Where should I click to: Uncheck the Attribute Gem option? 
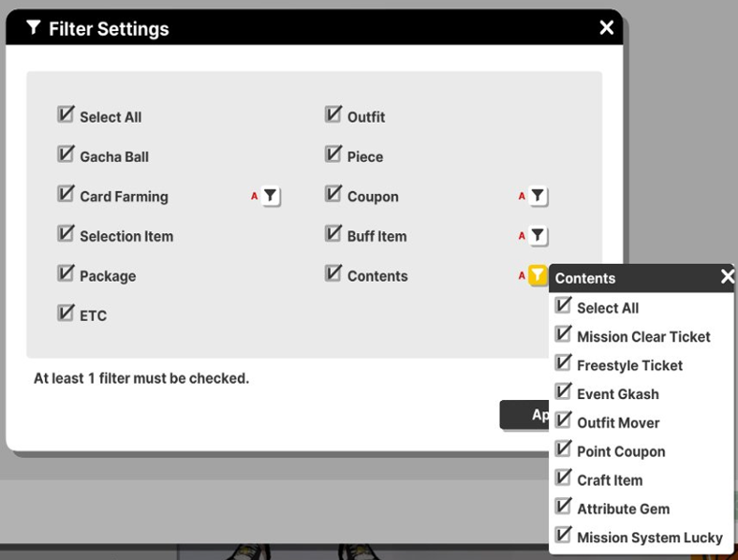tap(564, 507)
